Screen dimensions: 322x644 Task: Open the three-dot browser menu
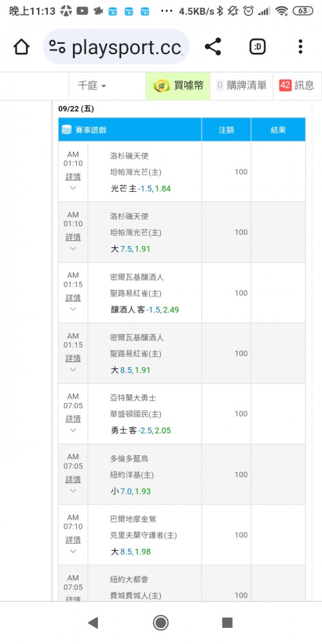[301, 47]
